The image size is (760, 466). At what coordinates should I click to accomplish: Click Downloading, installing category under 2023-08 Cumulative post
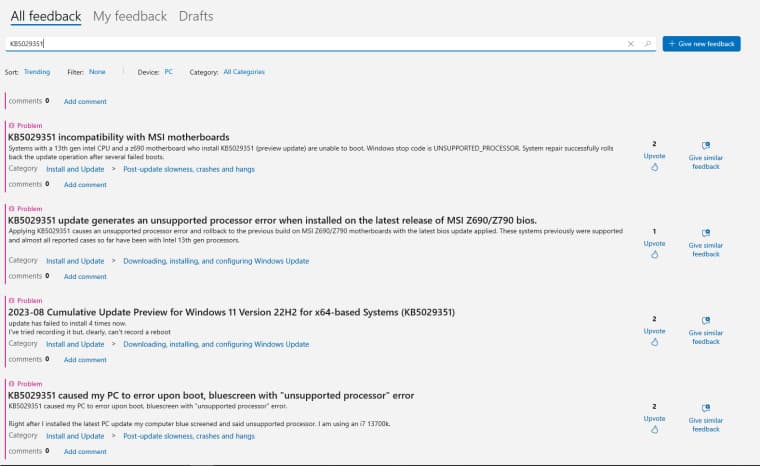click(216, 344)
